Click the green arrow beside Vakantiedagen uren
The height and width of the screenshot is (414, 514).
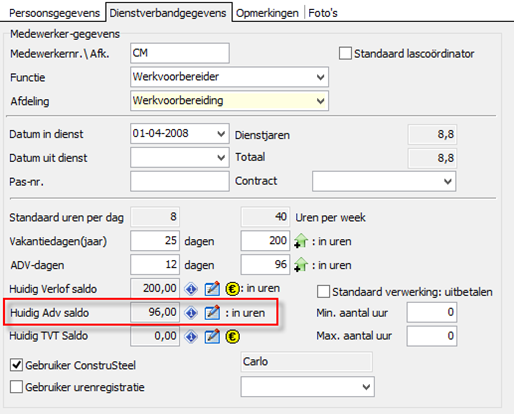pyautogui.click(x=301, y=241)
